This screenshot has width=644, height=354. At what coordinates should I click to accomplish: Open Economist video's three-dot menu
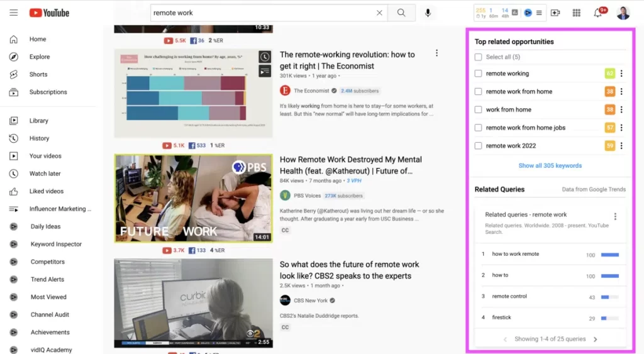pos(436,53)
